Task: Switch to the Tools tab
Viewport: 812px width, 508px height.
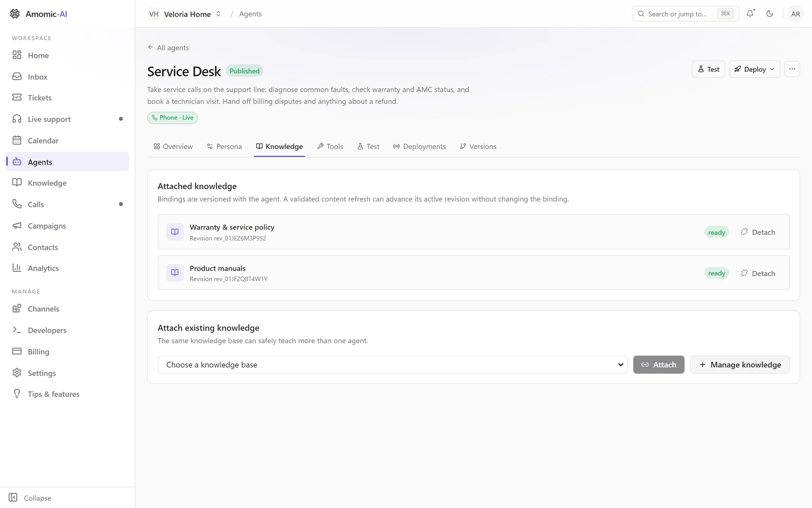Action: pyautogui.click(x=330, y=146)
